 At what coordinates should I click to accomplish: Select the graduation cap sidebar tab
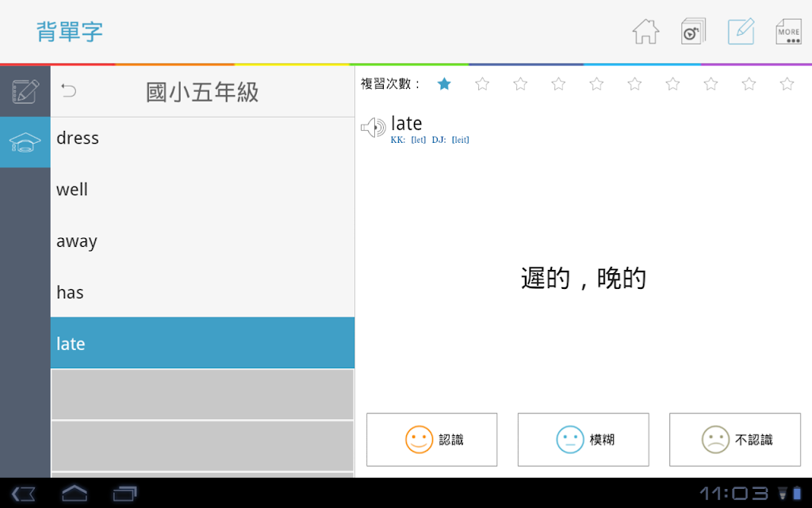[25, 142]
